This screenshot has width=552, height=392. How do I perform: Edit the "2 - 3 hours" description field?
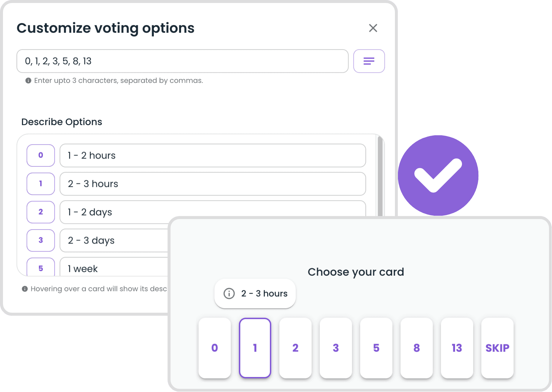(212, 184)
